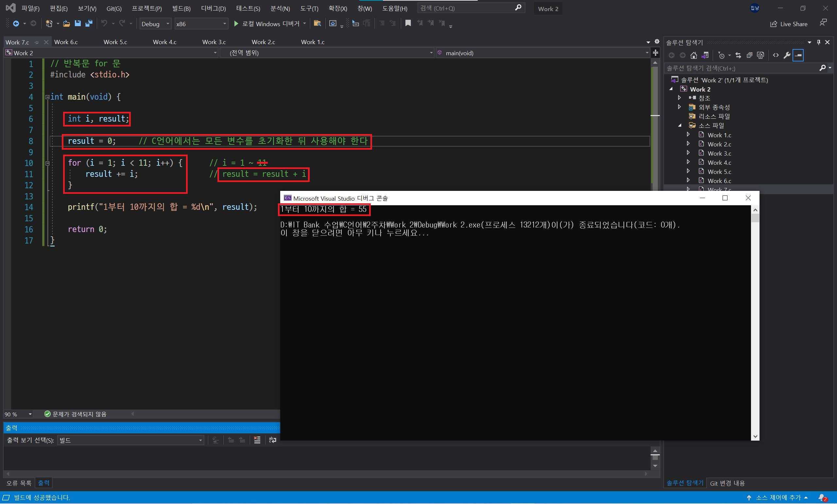Open the Debug configuration dropdown
Screen dimensions: 837x504
tap(155, 24)
